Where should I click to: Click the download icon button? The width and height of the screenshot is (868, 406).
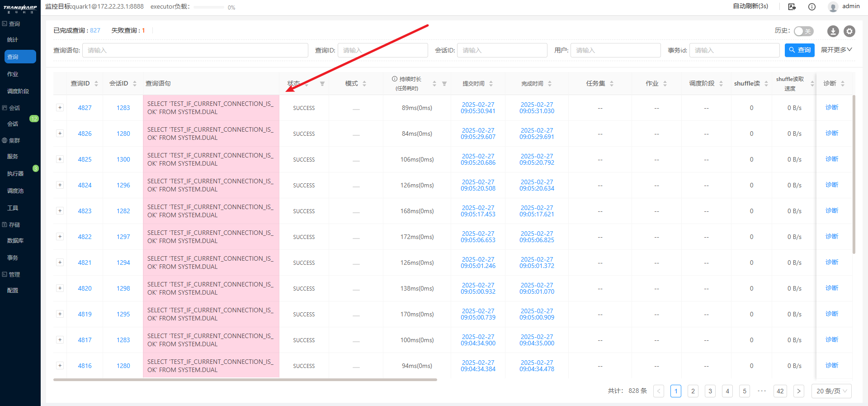click(833, 31)
